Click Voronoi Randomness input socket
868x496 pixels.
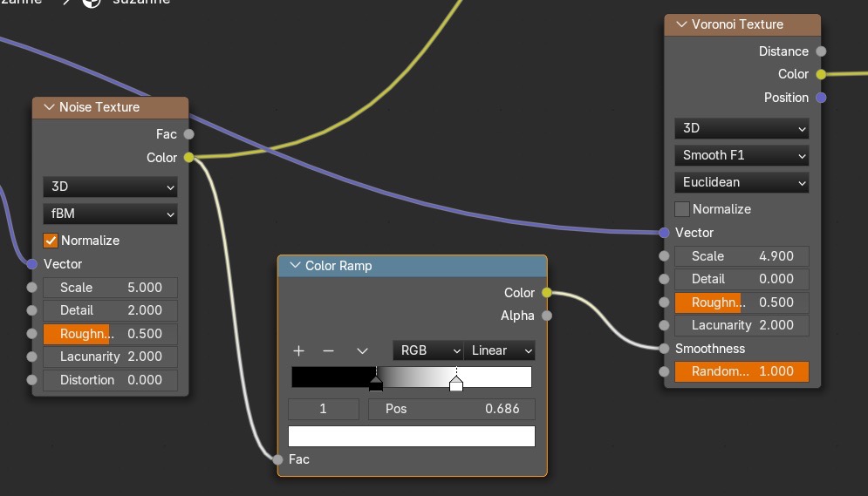(x=664, y=371)
